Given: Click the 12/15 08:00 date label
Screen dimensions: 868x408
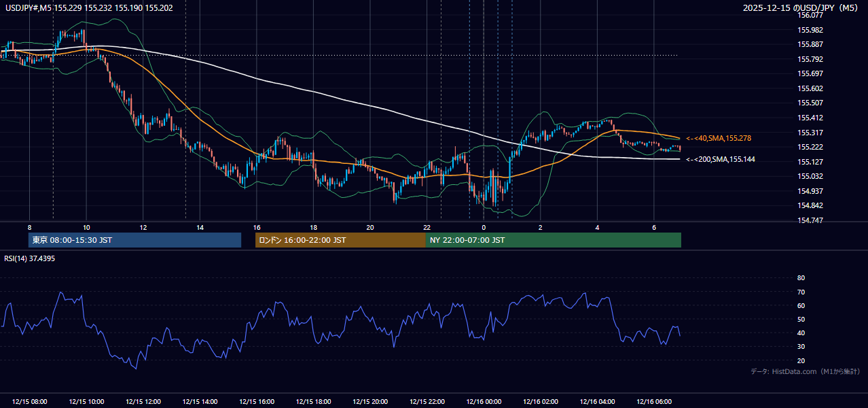Looking at the screenshot, I should coord(29,402).
